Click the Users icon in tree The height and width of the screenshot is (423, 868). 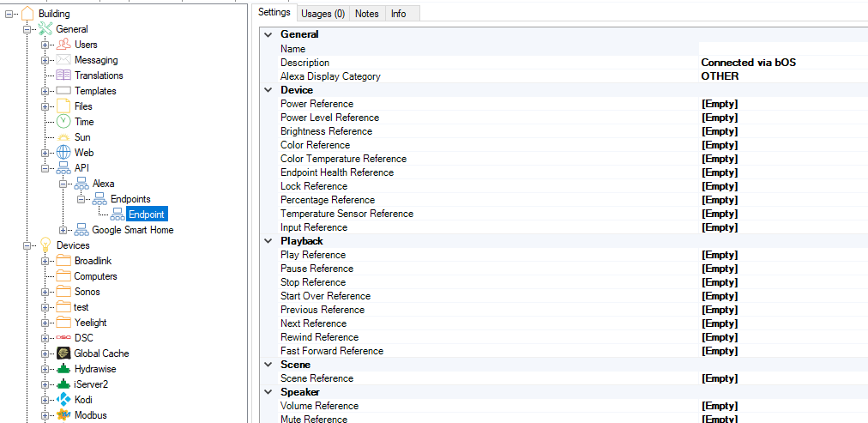[63, 45]
